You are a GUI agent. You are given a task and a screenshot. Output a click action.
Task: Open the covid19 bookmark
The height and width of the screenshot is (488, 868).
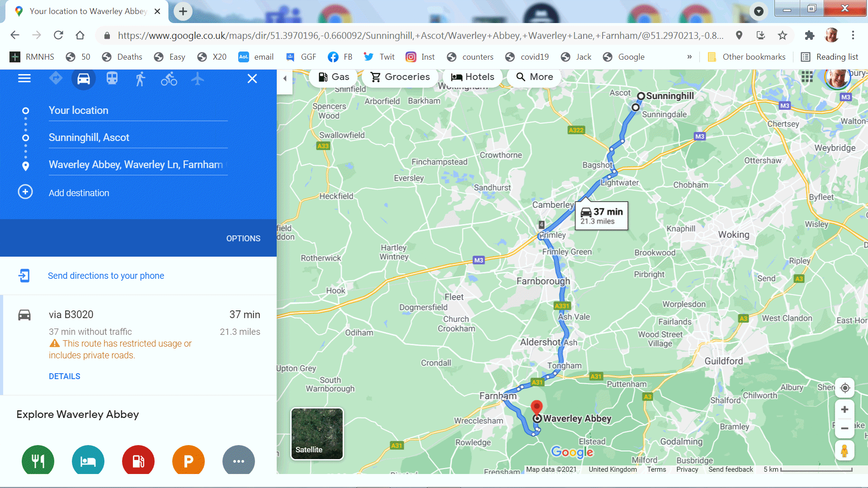(527, 57)
